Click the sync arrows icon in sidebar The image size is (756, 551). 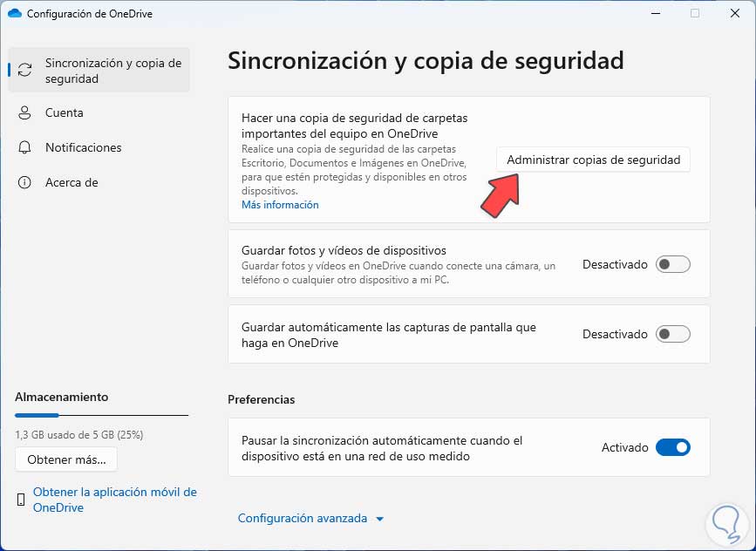tap(24, 70)
